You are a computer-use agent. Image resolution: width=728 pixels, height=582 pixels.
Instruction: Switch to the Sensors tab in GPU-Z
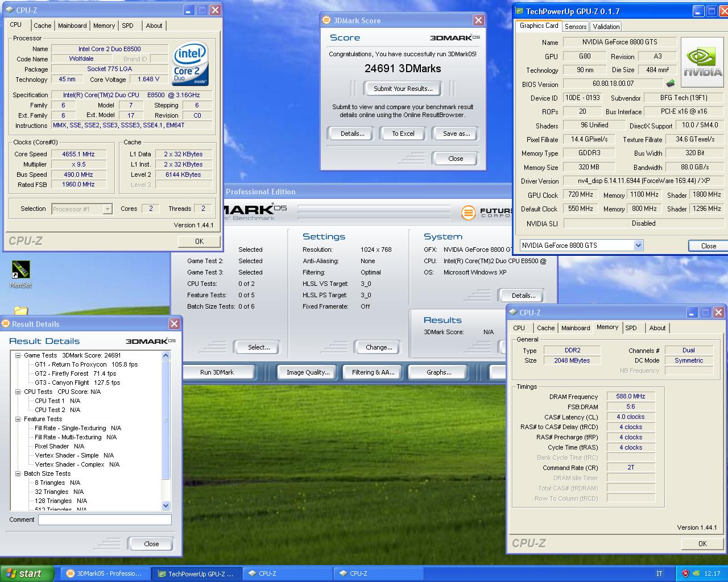(x=576, y=27)
